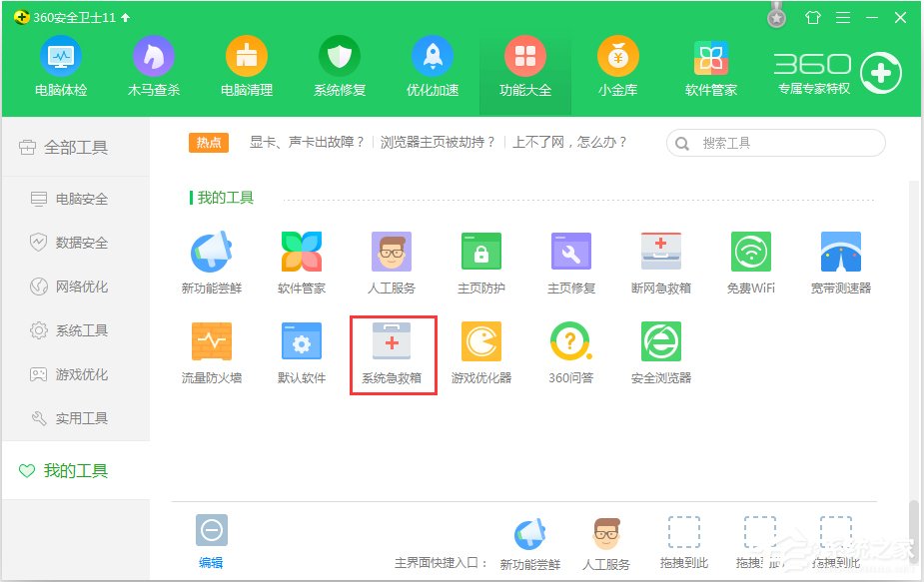
Task: Open the 默认软件 settings tool
Action: (x=302, y=342)
